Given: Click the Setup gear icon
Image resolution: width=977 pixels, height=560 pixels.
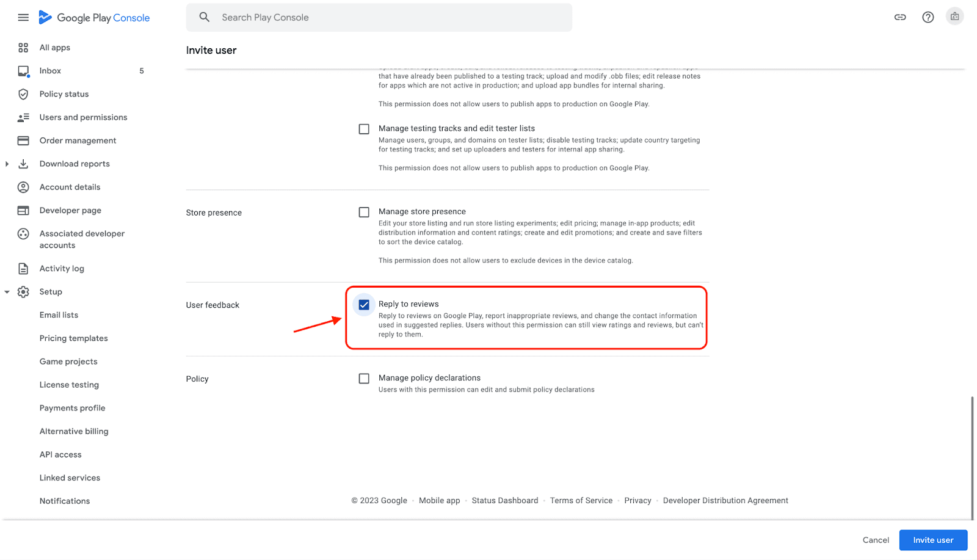Looking at the screenshot, I should click(x=23, y=292).
